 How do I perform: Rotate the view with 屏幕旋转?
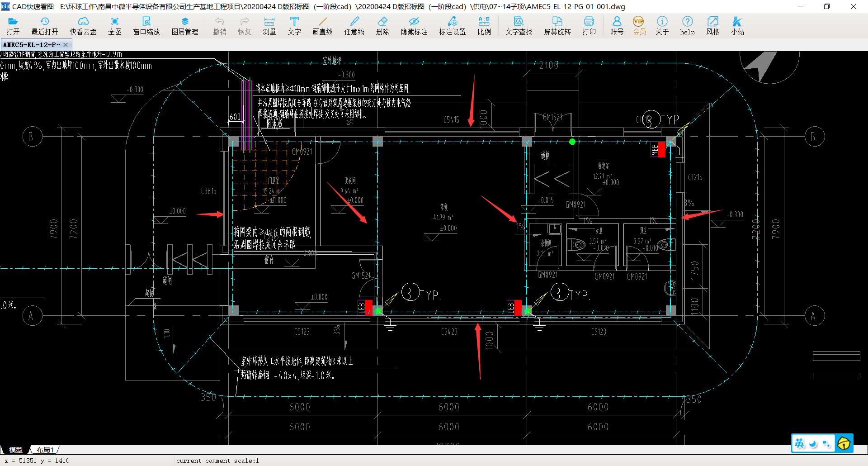557,26
